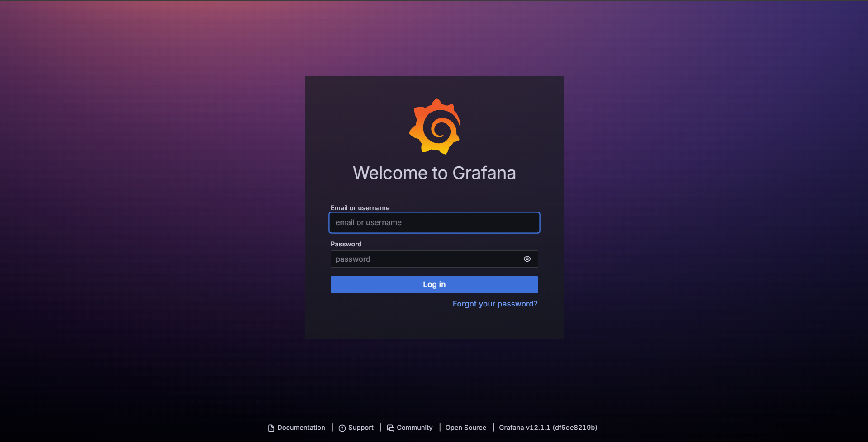The width and height of the screenshot is (868, 442).
Task: Click the Community chat bubbles icon
Action: coord(390,428)
